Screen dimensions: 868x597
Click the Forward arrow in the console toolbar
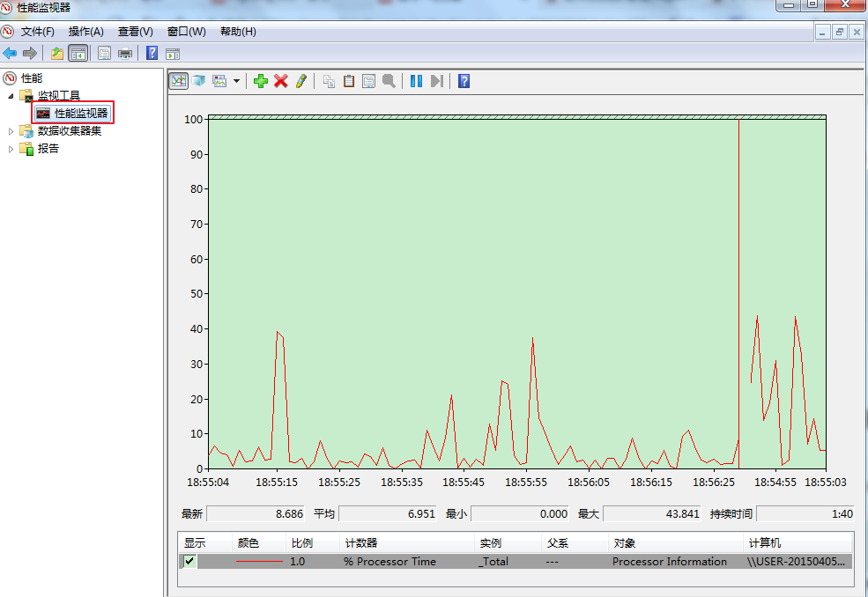pos(30,53)
